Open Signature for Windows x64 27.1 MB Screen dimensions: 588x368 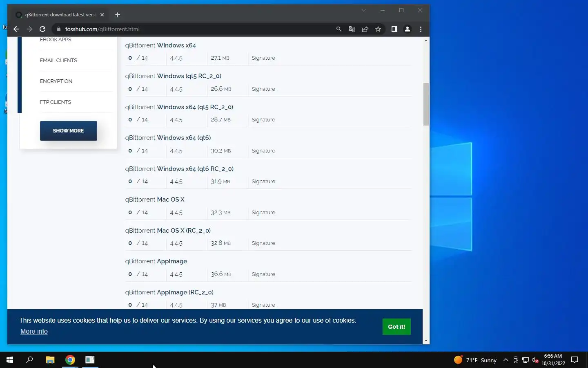click(263, 58)
